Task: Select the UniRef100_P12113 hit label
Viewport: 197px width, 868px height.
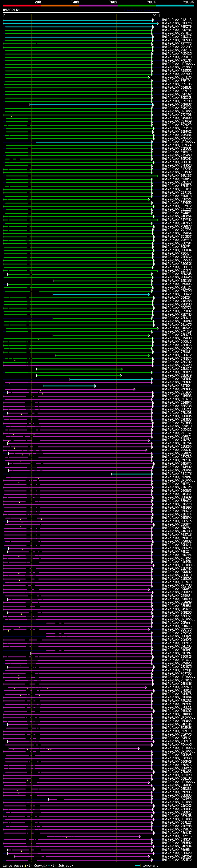Action: pos(176,20)
